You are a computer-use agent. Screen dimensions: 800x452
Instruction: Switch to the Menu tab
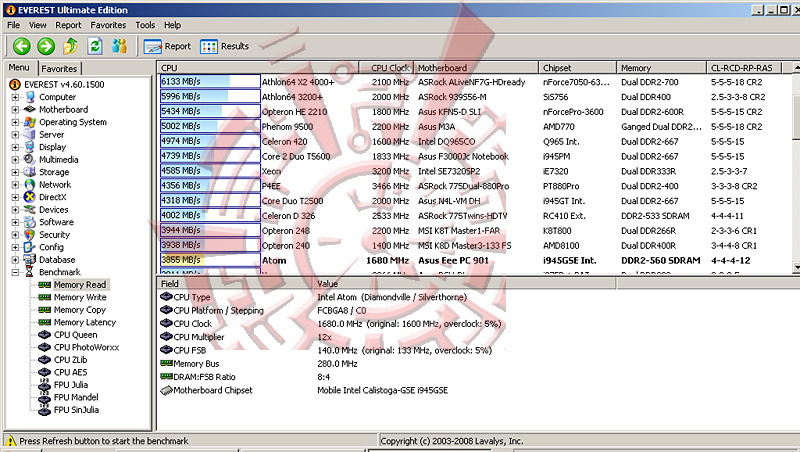click(19, 67)
